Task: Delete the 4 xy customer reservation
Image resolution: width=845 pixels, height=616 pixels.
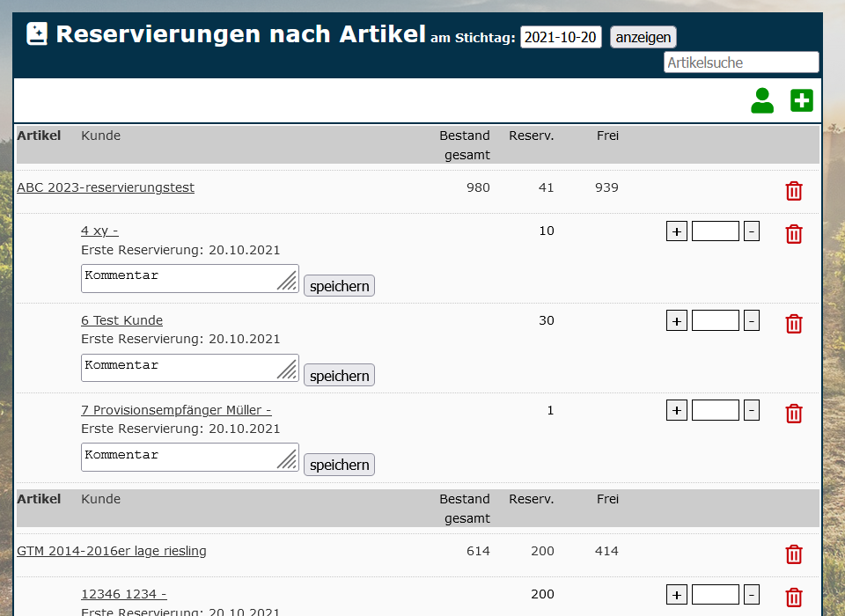Action: click(794, 234)
